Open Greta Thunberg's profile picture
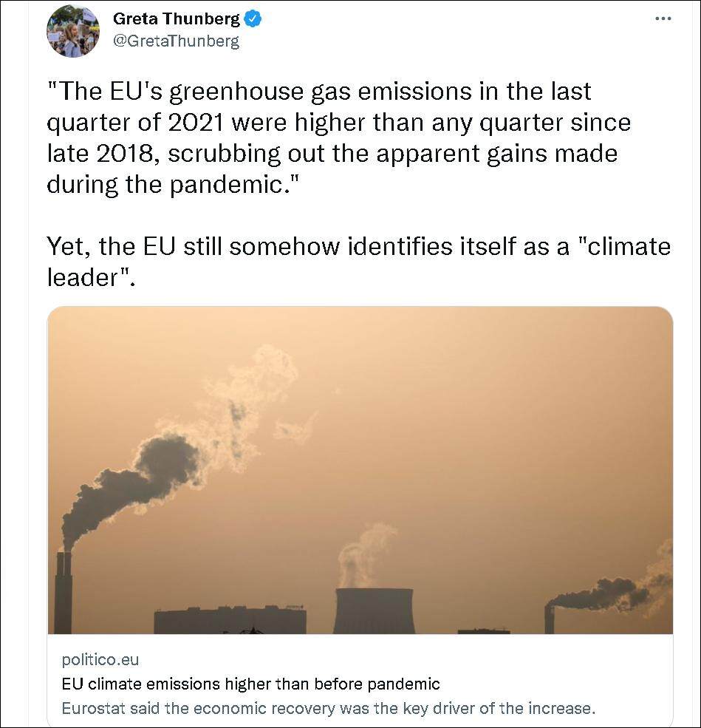Viewport: 701px width, 728px height. point(73,31)
